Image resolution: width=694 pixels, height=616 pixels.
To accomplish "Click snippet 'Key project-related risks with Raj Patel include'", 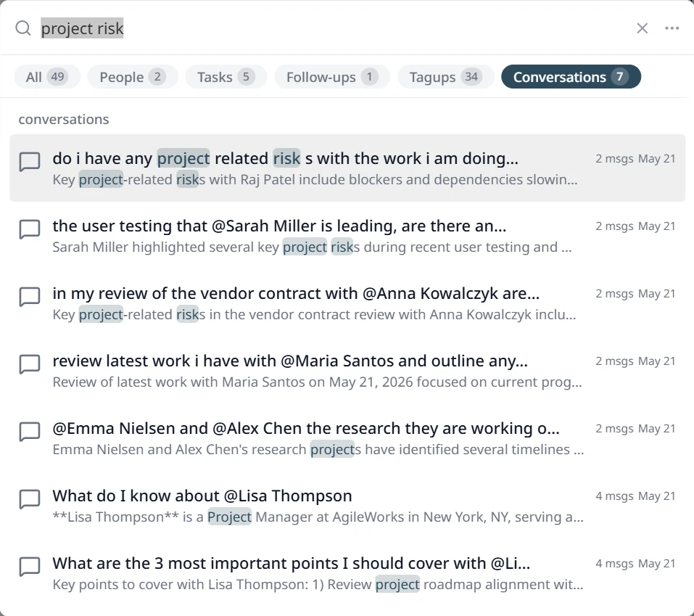I will click(x=315, y=179).
